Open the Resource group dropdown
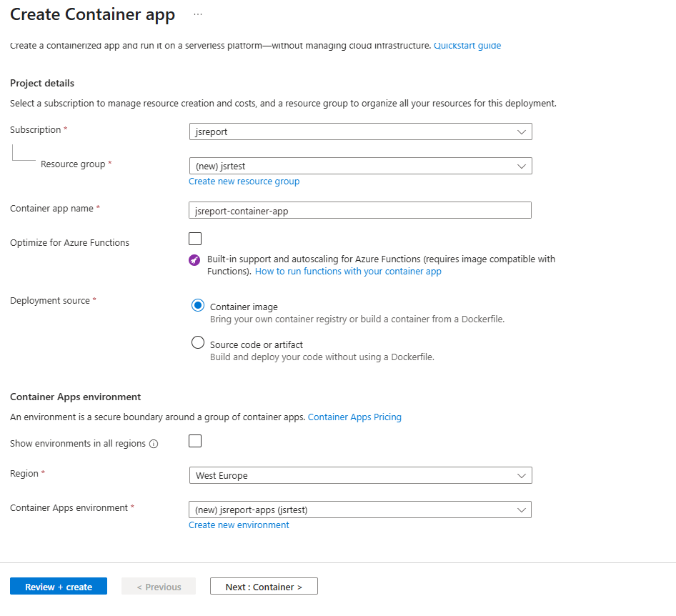This screenshot has height=616, width=676. 360,166
